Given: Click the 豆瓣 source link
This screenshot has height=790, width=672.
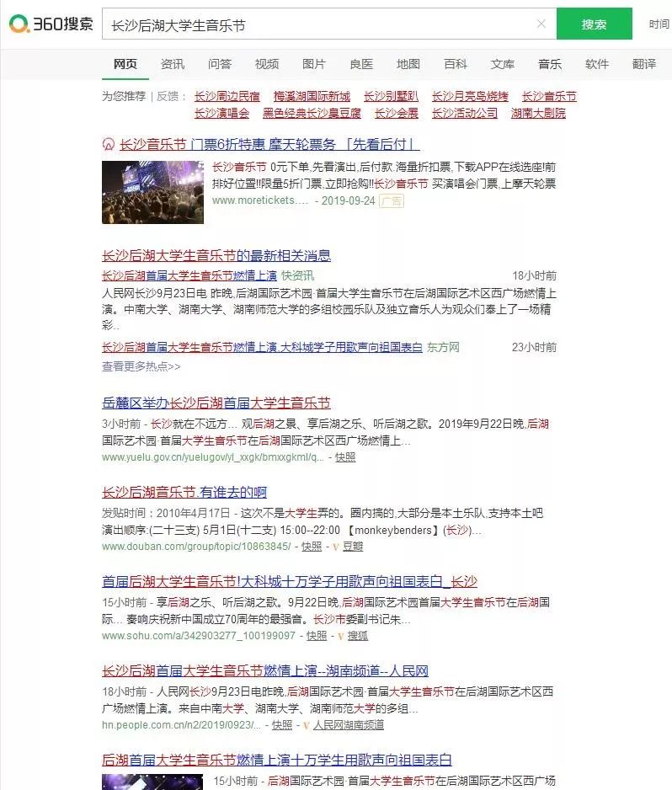Looking at the screenshot, I should click(353, 546).
